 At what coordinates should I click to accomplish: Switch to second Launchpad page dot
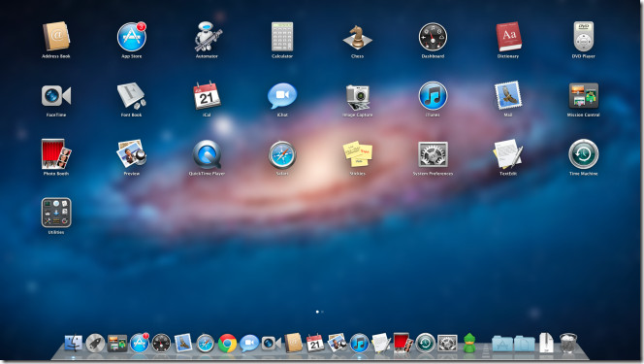(x=322, y=312)
